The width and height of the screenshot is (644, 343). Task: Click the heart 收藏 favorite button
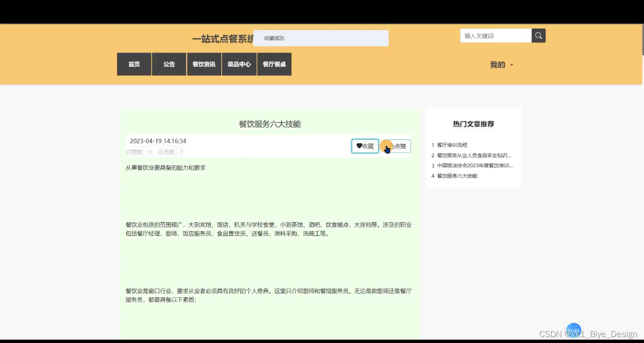(x=365, y=146)
